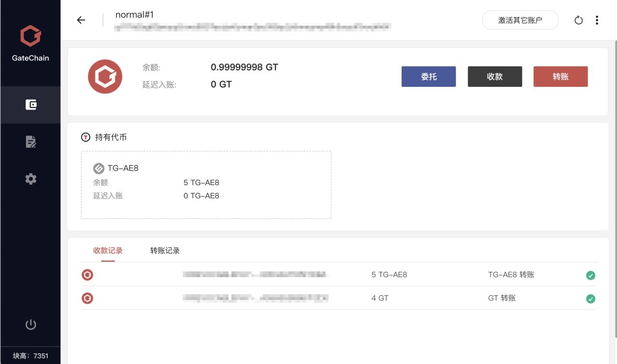Switch to the 收款记录 tab
Viewport: 617px width, 364px height.
tap(108, 251)
